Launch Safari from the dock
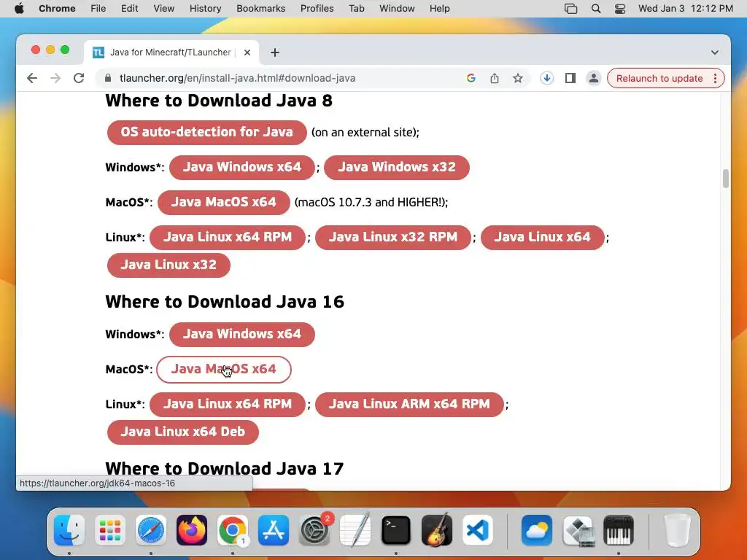Image resolution: width=747 pixels, height=560 pixels. pyautogui.click(x=151, y=530)
